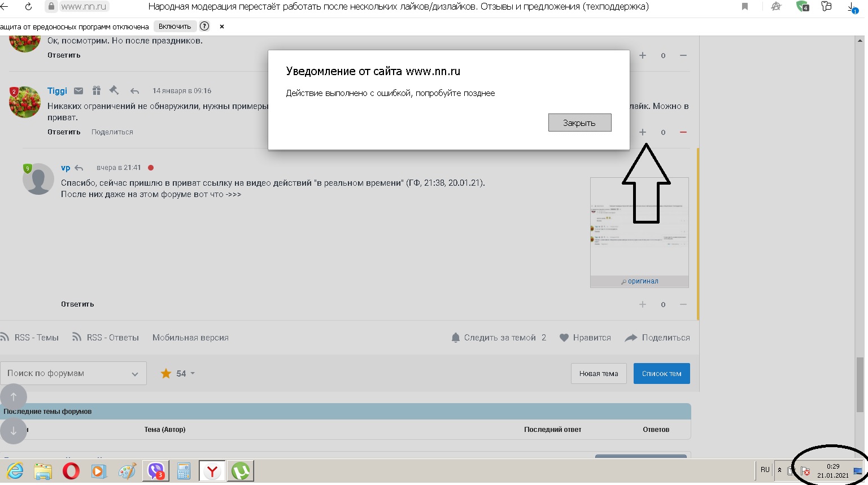The width and height of the screenshot is (868, 485).
Task: Click the gavel icon beside Tiggi's name
Action: 114,90
